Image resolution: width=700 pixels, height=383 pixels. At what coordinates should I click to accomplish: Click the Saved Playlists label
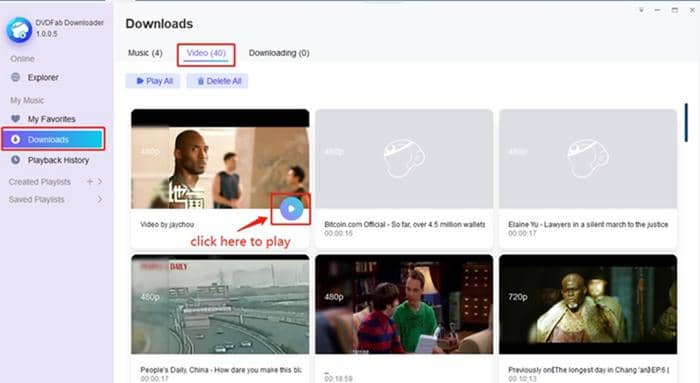tap(37, 199)
